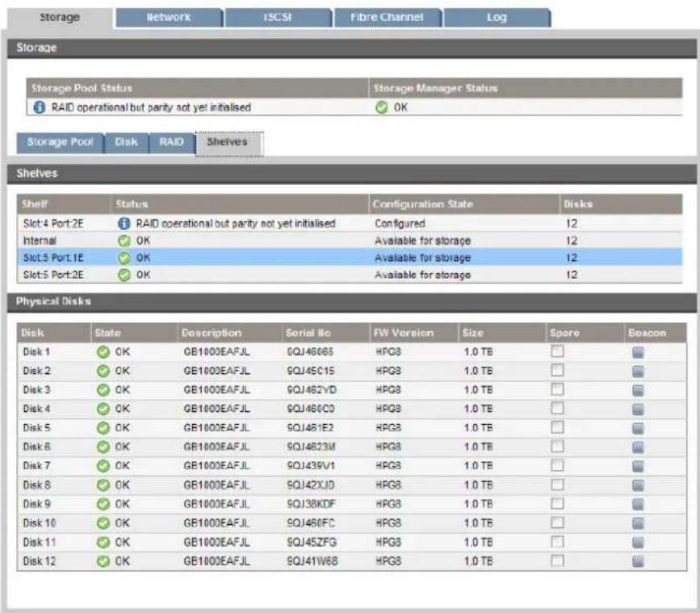The image size is (700, 613).
Task: Click serial number 9QJ45ZFG
Action: [x=312, y=542]
